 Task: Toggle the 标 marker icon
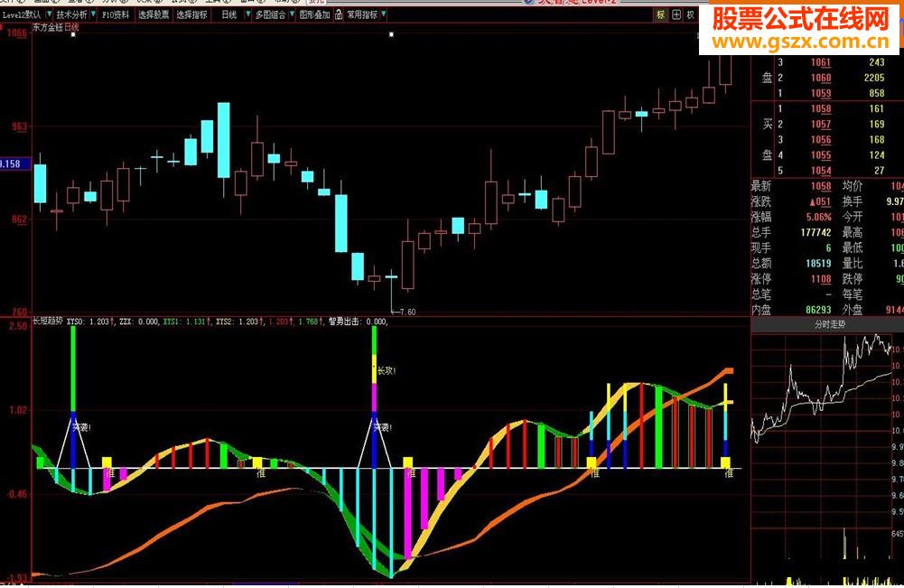pos(661,15)
